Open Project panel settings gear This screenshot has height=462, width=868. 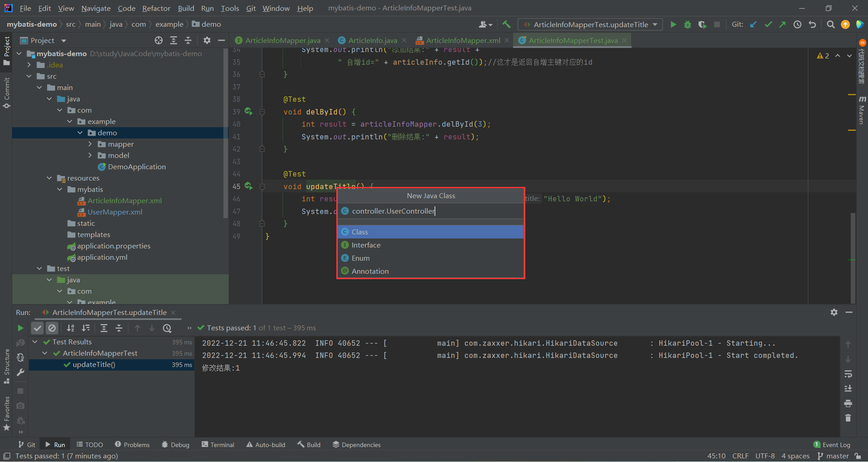click(x=207, y=40)
